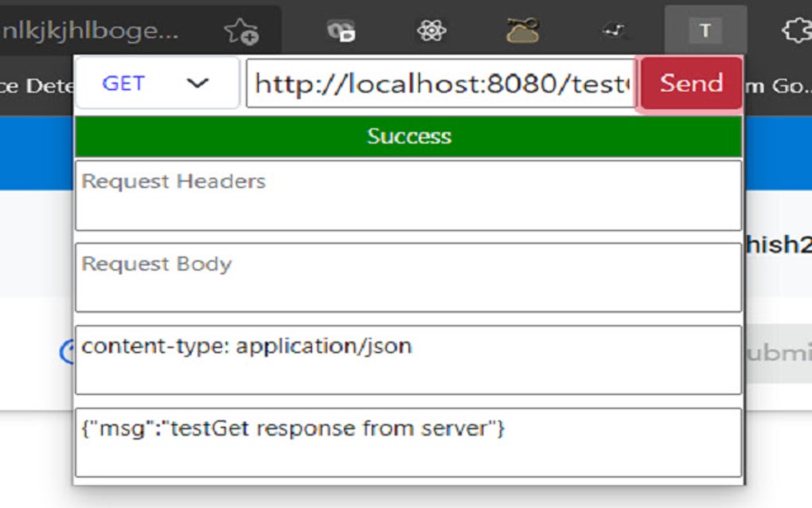
Task: Click the cookie editor extension icon
Action: pos(342,30)
